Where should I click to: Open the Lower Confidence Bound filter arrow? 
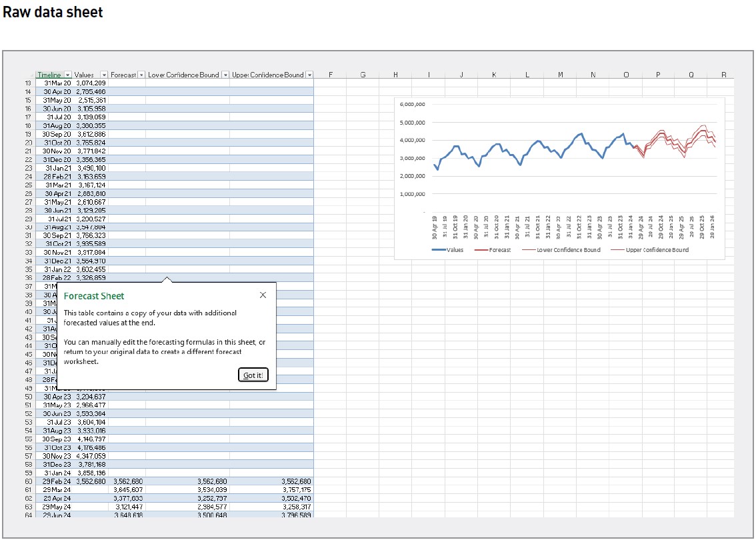click(225, 75)
